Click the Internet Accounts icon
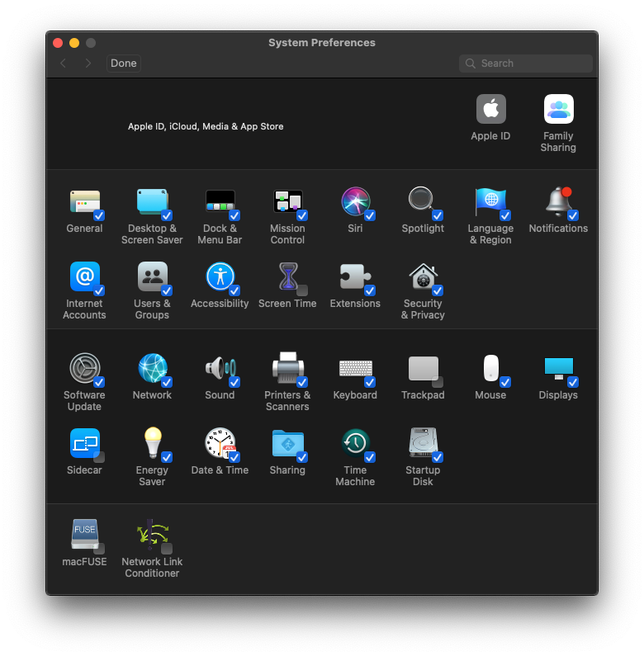The height and width of the screenshot is (656, 644). pos(84,276)
